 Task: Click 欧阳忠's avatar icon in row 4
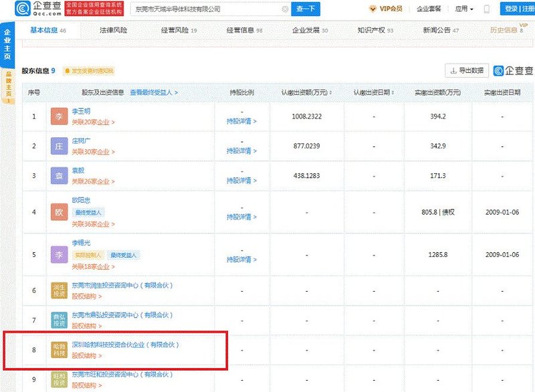click(x=57, y=211)
